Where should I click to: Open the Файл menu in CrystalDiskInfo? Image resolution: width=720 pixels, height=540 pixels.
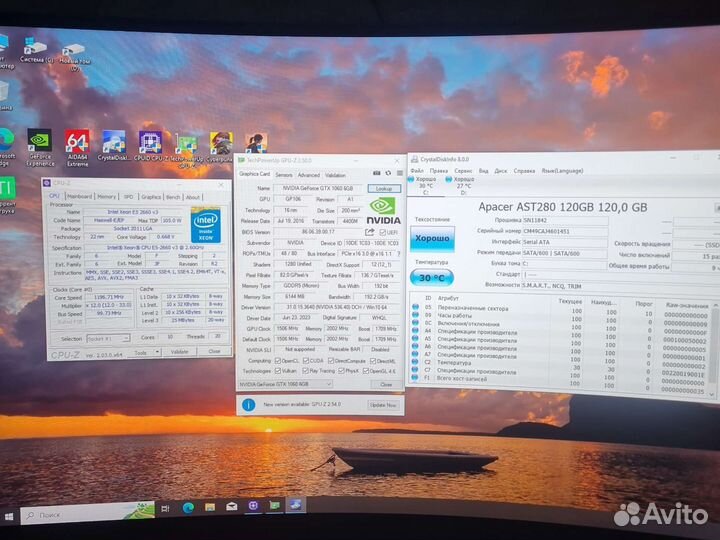coord(417,170)
